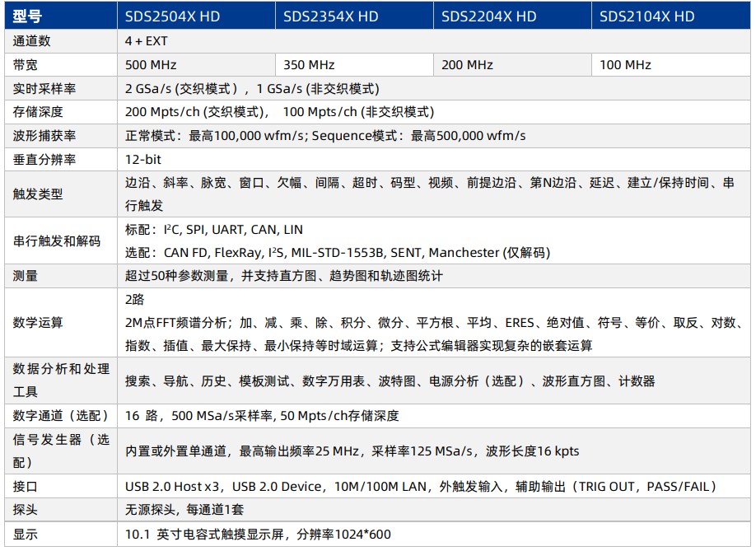The width and height of the screenshot is (756, 551).
Task: Select the 数字通道（选配）row label
Action: click(61, 416)
